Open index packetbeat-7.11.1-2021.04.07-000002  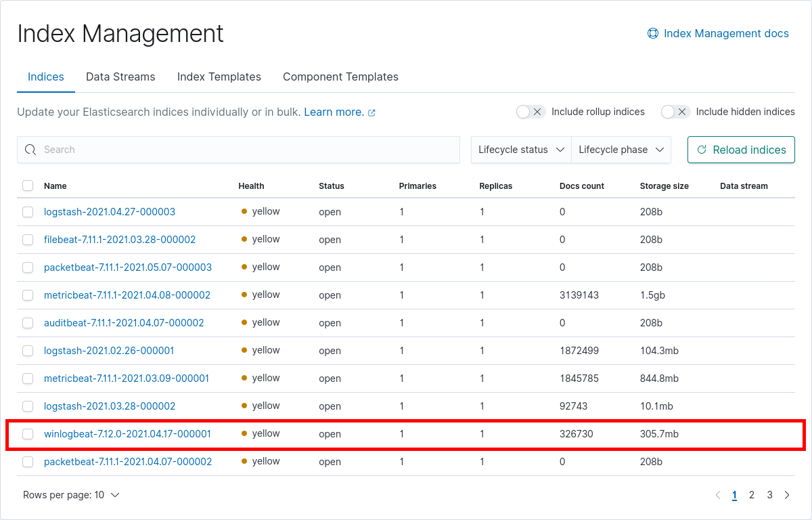(128, 462)
